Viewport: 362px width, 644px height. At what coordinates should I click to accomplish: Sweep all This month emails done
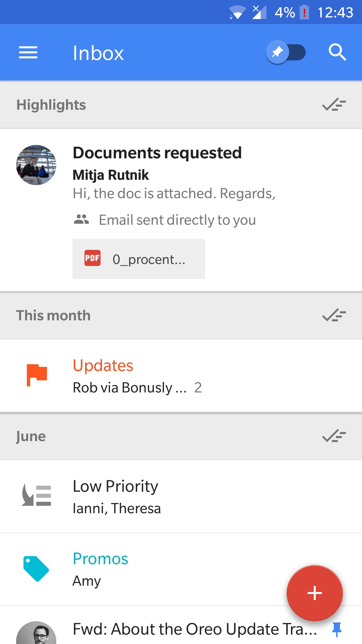(334, 316)
